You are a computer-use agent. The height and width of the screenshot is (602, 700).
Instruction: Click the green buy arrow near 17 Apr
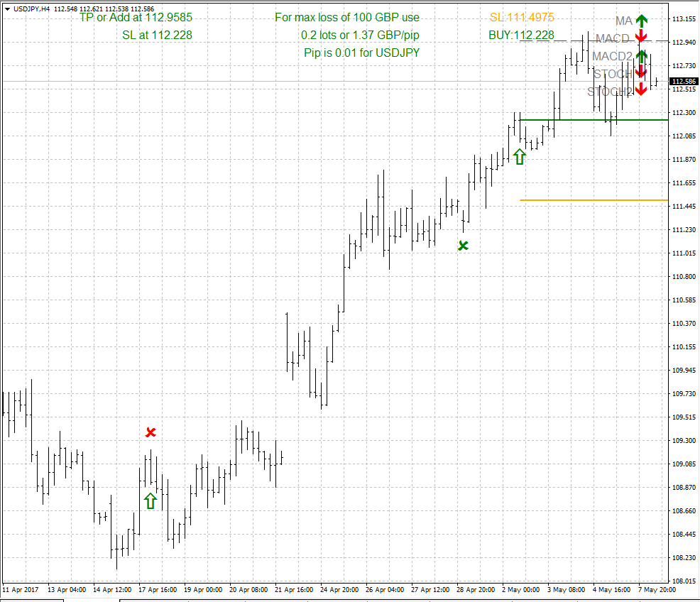coord(150,500)
